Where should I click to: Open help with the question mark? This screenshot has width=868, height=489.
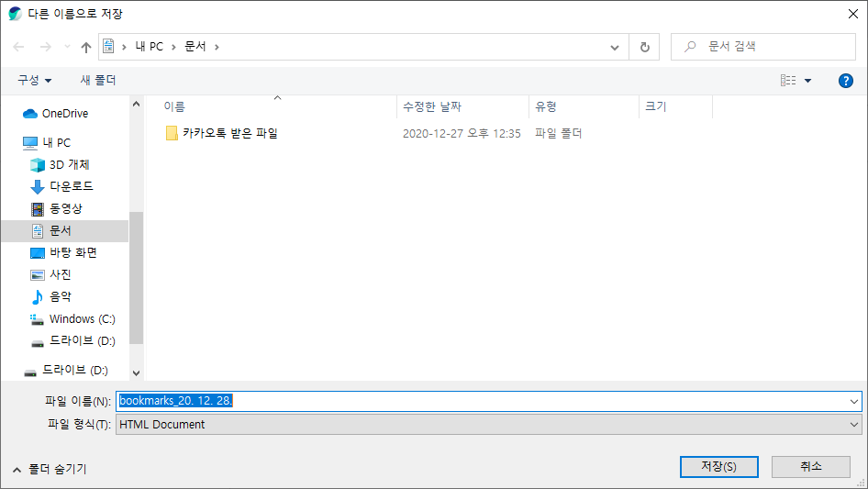(845, 81)
